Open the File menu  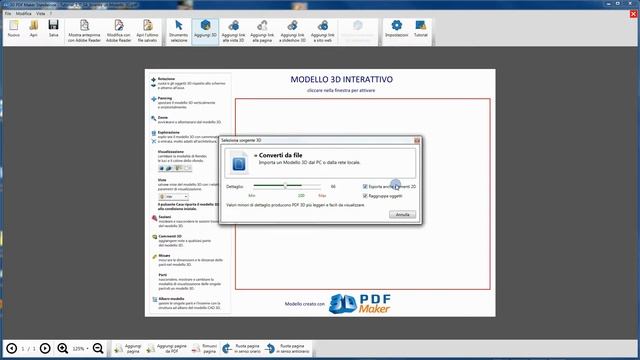coord(8,13)
